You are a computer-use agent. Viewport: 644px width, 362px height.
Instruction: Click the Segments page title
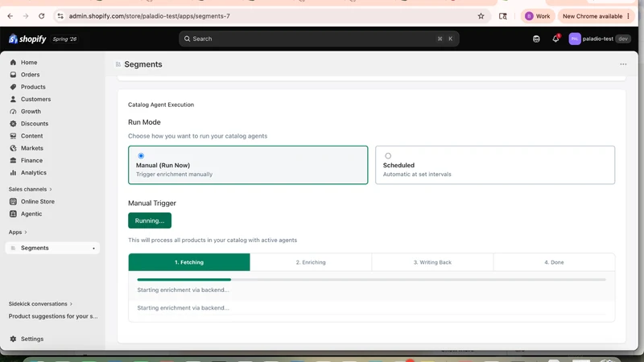143,64
